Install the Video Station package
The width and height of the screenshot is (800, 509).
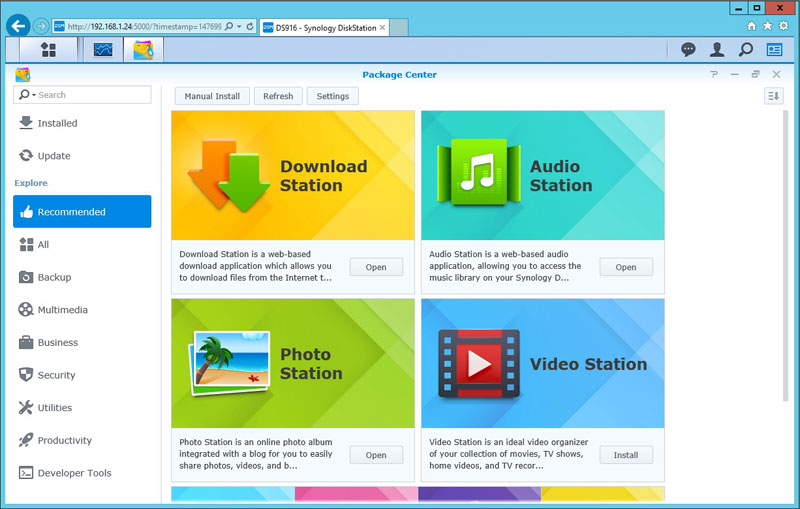pos(625,455)
